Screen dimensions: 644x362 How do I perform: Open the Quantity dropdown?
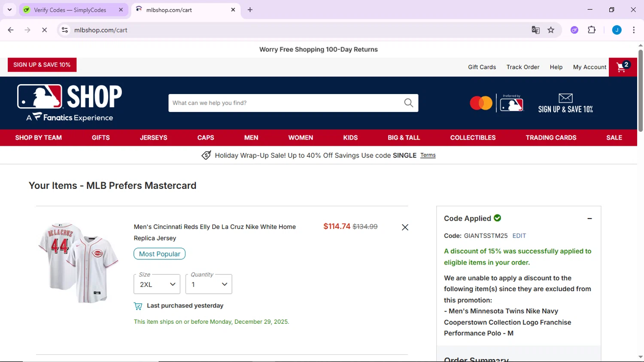tap(209, 284)
